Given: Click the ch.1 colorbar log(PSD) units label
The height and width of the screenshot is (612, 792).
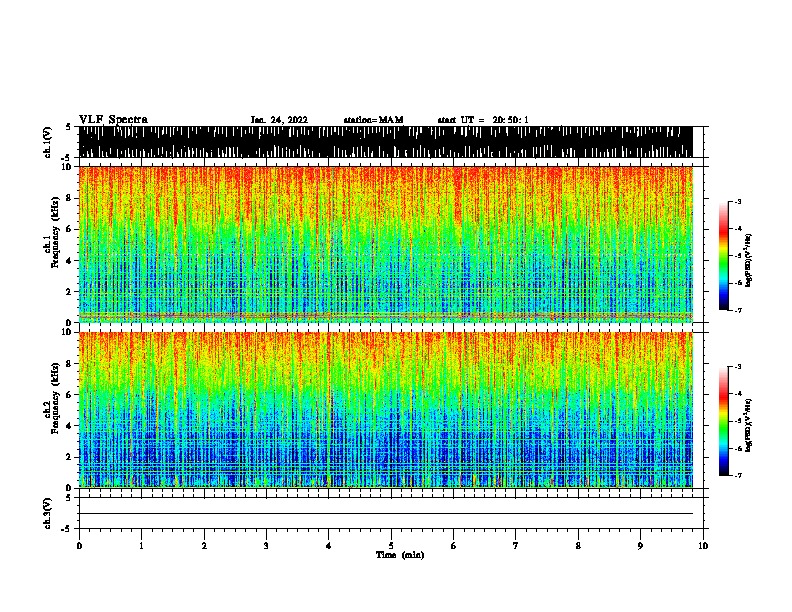Looking at the screenshot, I should pyautogui.click(x=749, y=261).
